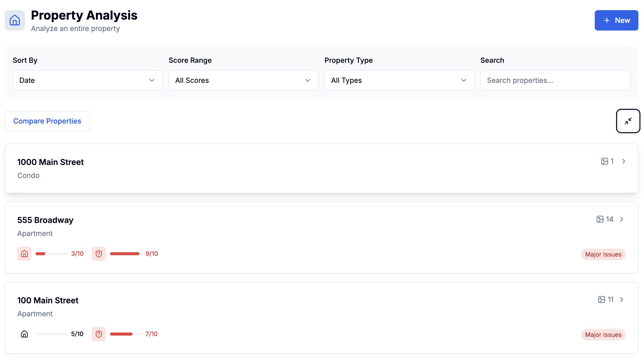Click the collapse view arrows icon
This screenshot has height=360, width=644.
628,121
